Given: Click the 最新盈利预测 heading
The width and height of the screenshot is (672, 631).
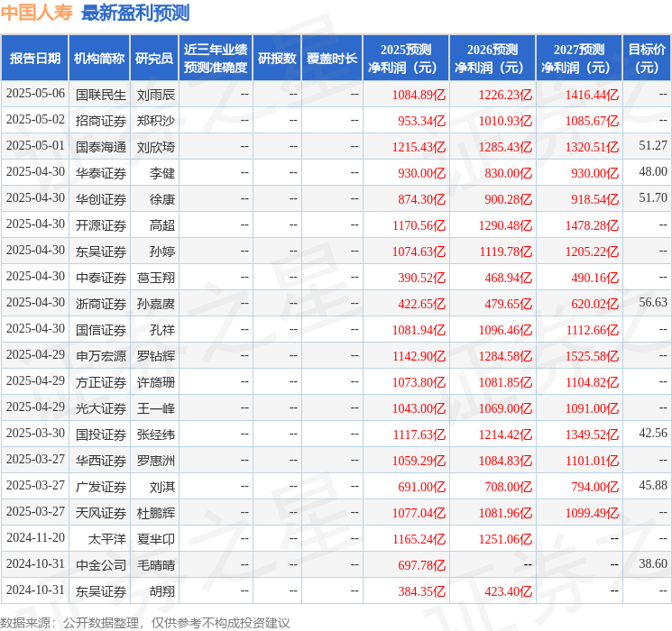Looking at the screenshot, I should [135, 13].
